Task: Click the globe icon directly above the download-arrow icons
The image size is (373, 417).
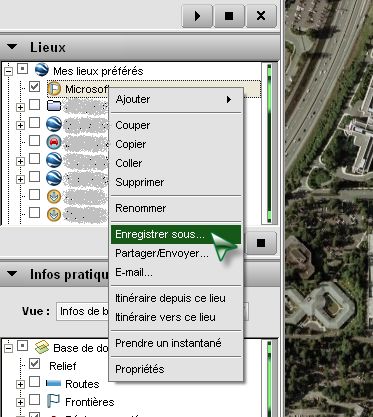Action: coord(54,178)
